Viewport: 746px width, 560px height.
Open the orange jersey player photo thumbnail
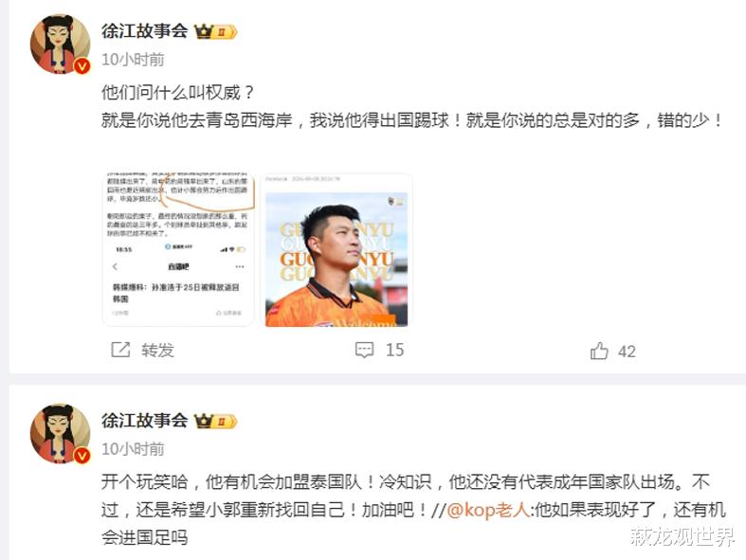(x=337, y=250)
